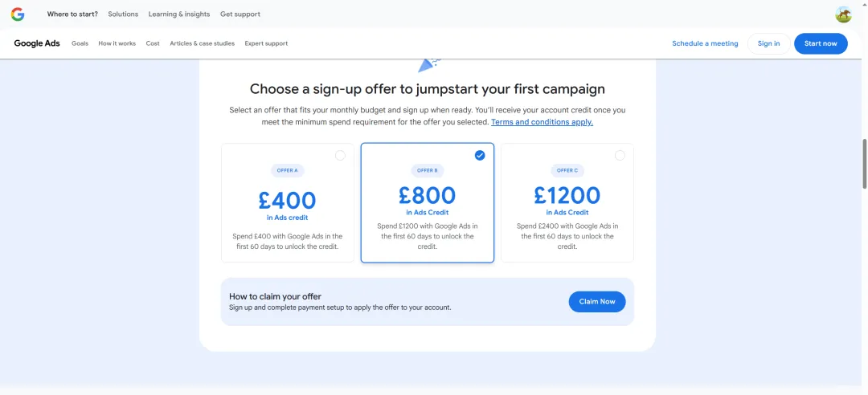Click the party popper confetti icon
Viewport: 868px width, 395px height.
[428, 63]
